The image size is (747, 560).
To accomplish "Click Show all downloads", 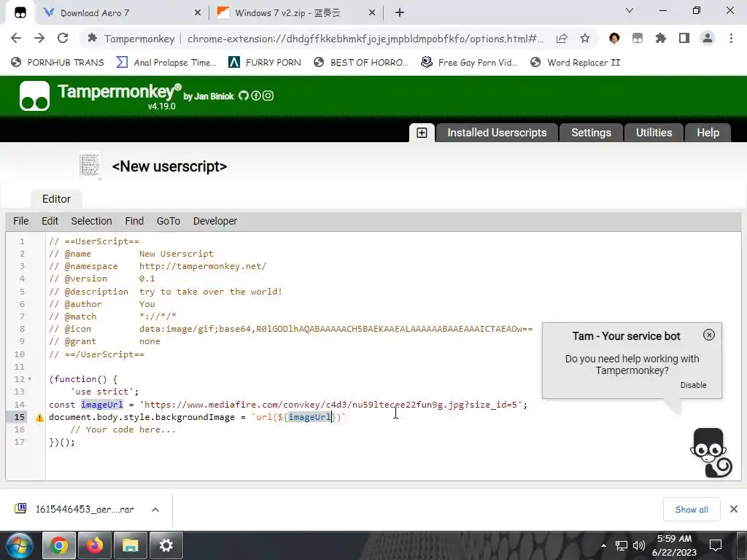I will pos(692,510).
